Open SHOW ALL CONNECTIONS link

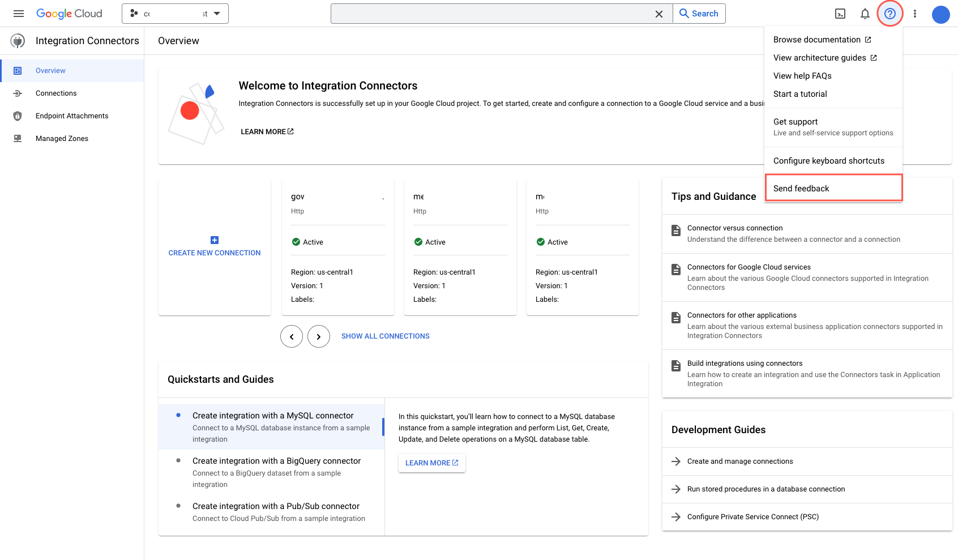pyautogui.click(x=385, y=336)
